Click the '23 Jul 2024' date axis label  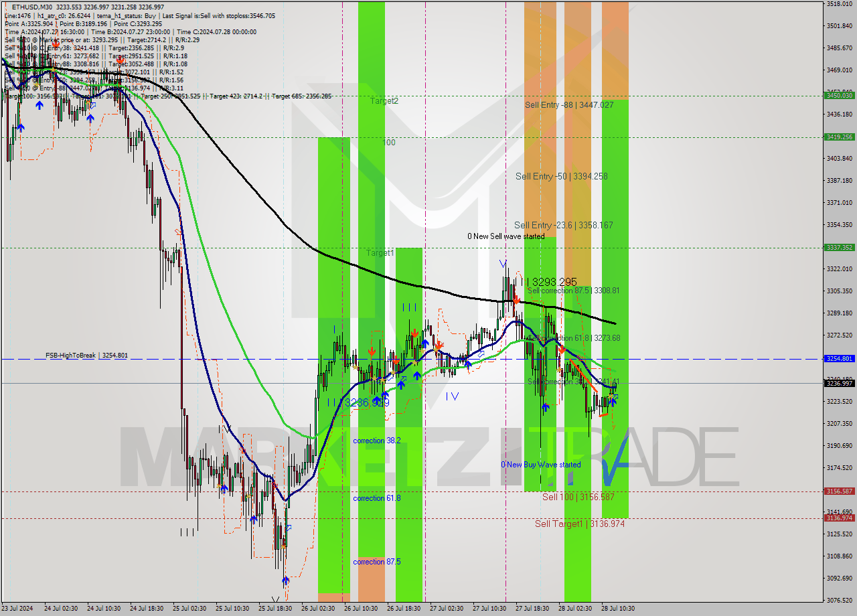[16, 609]
